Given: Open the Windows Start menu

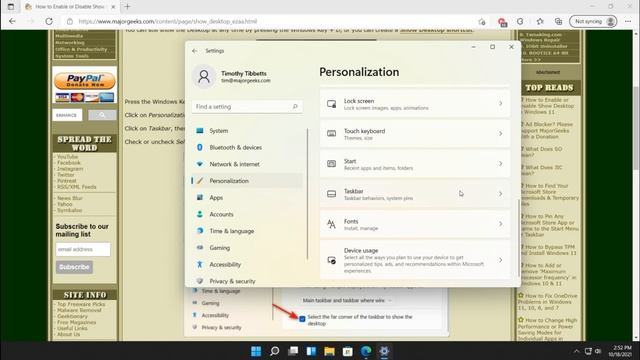Looking at the screenshot, I should pos(256,351).
